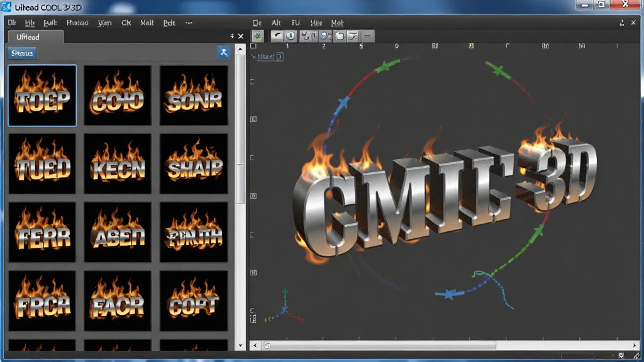Select the FERR flame text preset

pyautogui.click(x=42, y=232)
